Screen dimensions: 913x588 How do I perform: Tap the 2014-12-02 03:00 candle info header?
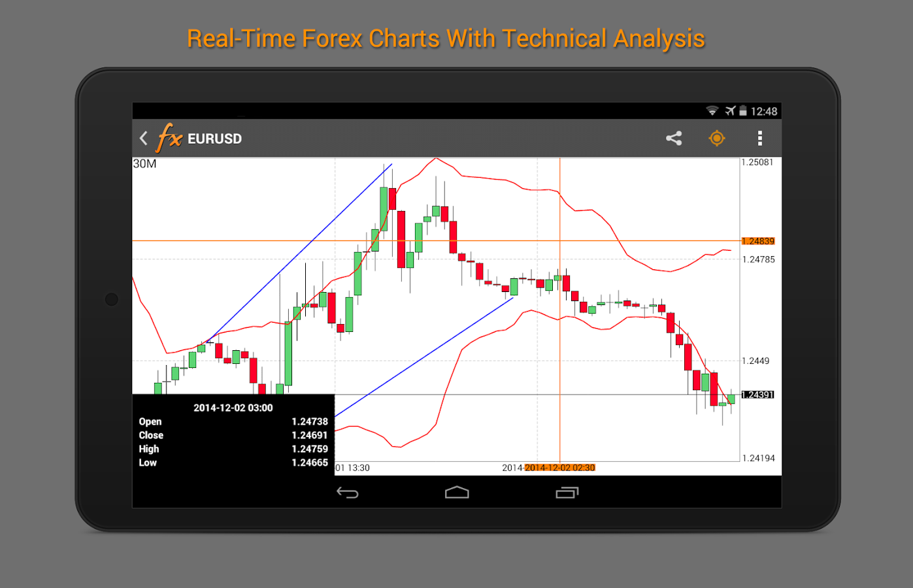[233, 408]
